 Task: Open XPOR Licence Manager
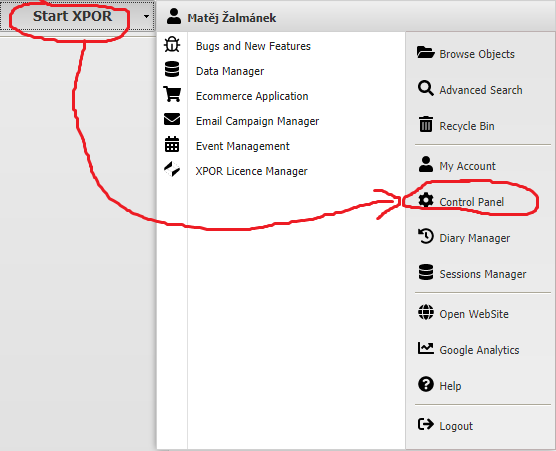tap(252, 171)
